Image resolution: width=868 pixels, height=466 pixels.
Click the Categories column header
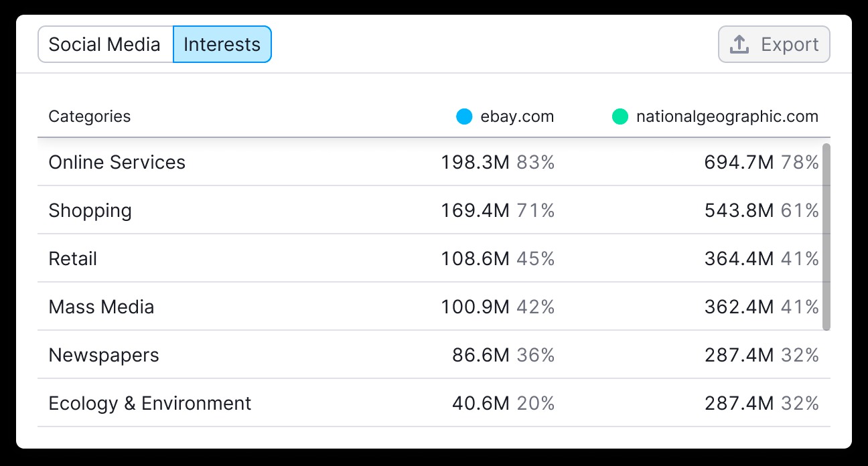click(x=90, y=116)
